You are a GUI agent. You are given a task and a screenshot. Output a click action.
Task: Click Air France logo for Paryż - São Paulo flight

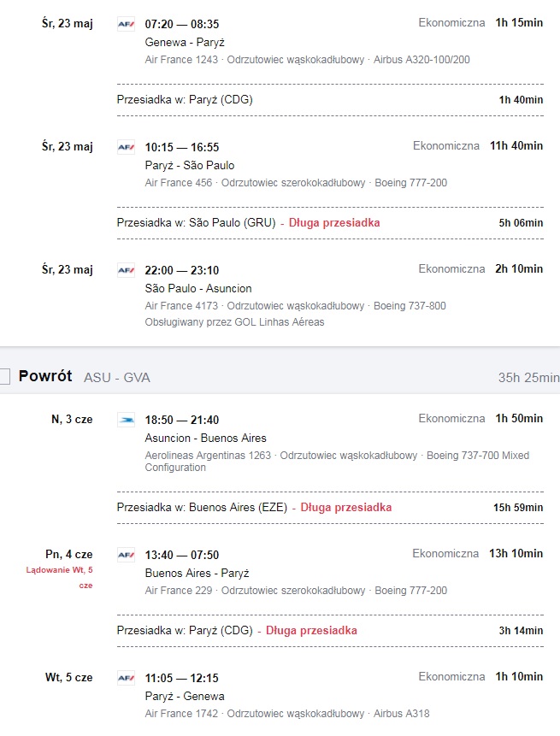tap(126, 147)
